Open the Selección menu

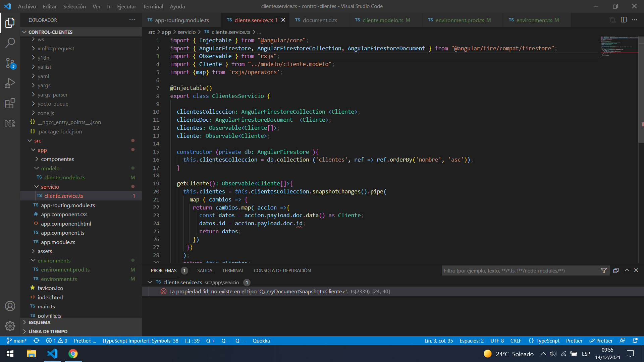pos(74,6)
